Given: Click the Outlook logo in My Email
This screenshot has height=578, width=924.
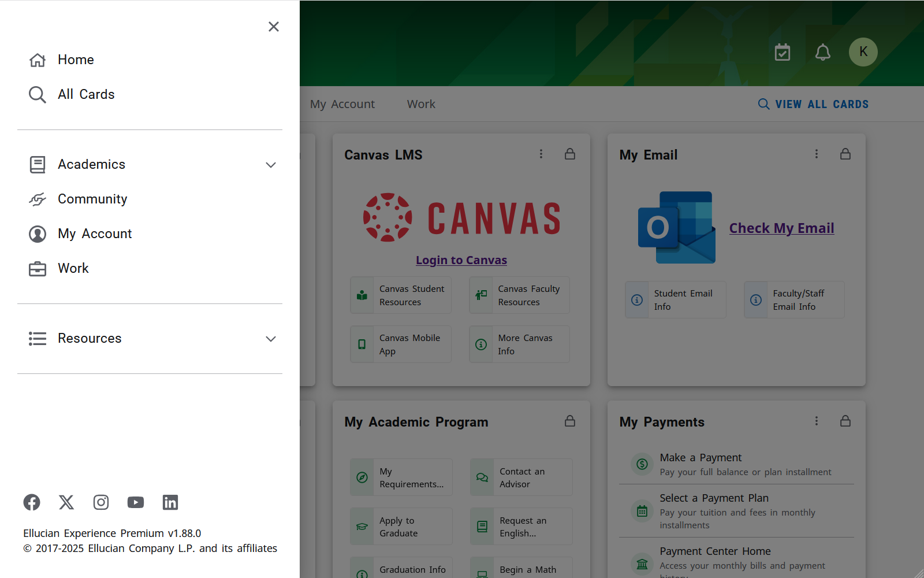Looking at the screenshot, I should pyautogui.click(x=677, y=227).
